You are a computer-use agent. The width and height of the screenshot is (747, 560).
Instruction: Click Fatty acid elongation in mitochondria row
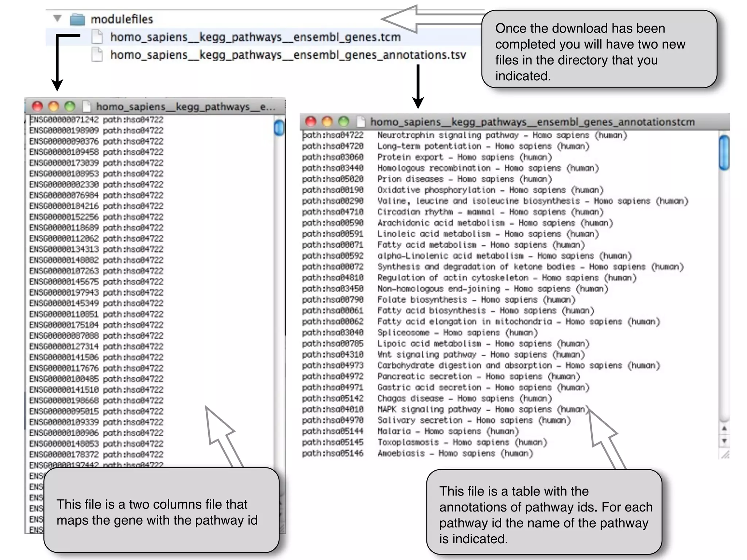tap(481, 322)
